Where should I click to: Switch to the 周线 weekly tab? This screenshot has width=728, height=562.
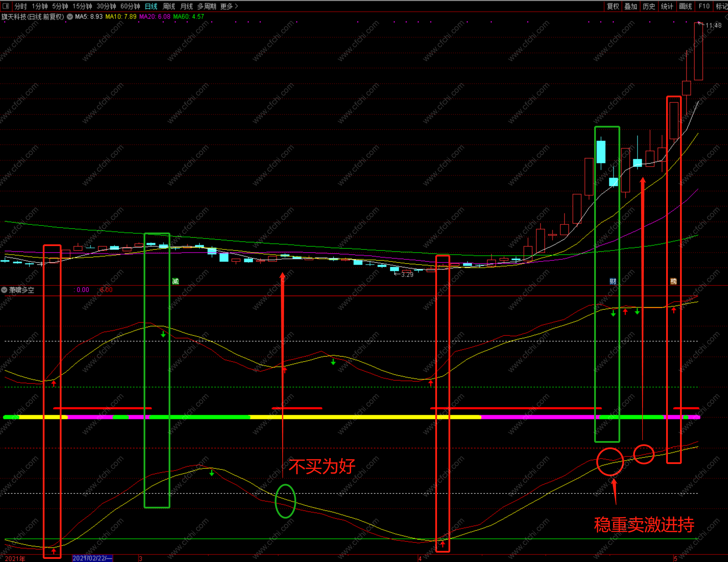click(169, 6)
